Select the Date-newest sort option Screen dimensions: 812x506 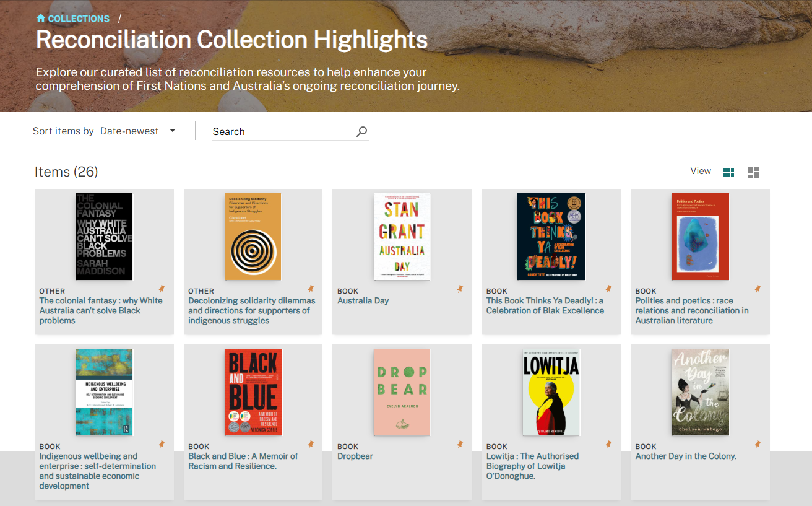(129, 131)
